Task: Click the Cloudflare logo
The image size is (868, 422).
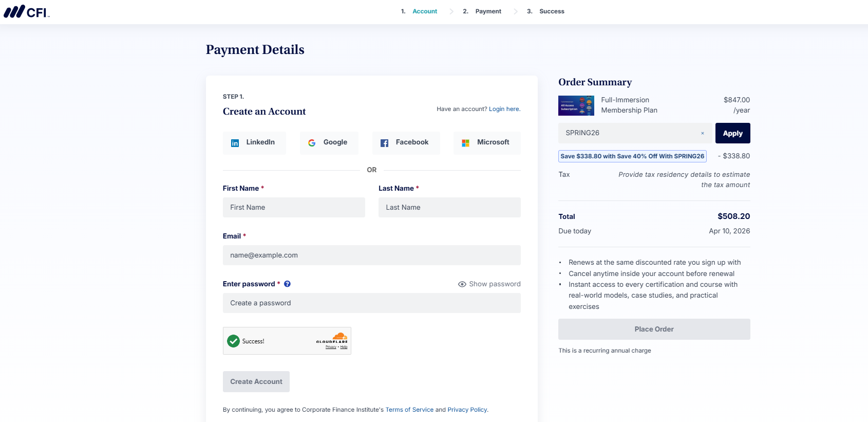Action: tap(332, 338)
